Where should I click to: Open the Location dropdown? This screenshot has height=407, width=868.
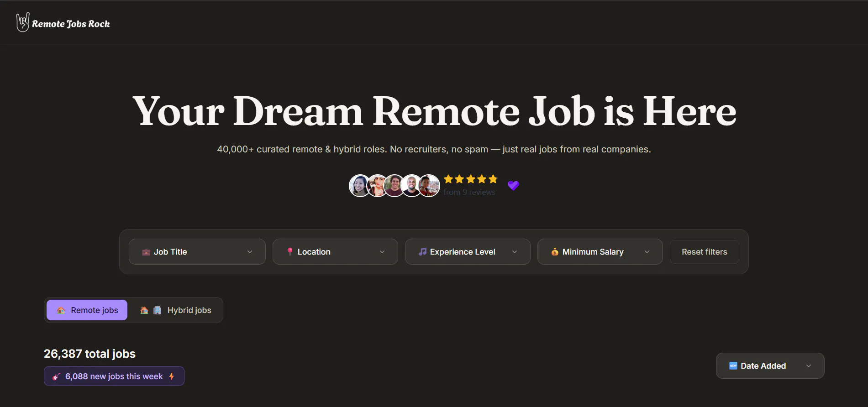click(335, 252)
